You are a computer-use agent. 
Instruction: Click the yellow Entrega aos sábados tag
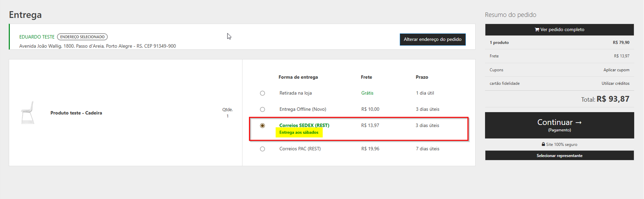[x=299, y=132]
